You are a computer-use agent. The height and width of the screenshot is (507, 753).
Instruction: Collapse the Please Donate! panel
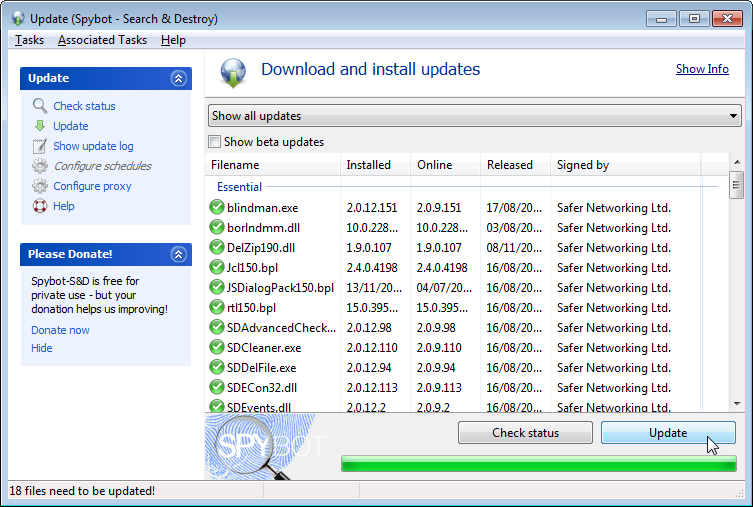tap(179, 254)
